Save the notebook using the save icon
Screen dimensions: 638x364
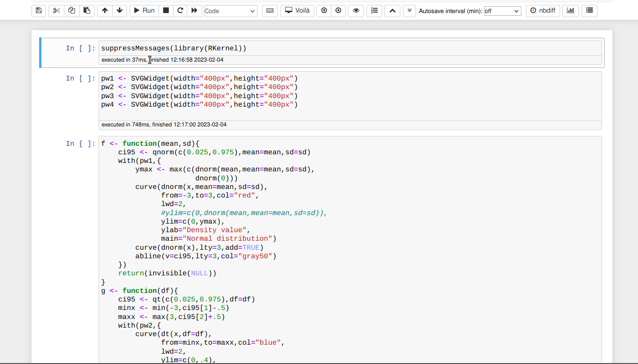pos(38,10)
